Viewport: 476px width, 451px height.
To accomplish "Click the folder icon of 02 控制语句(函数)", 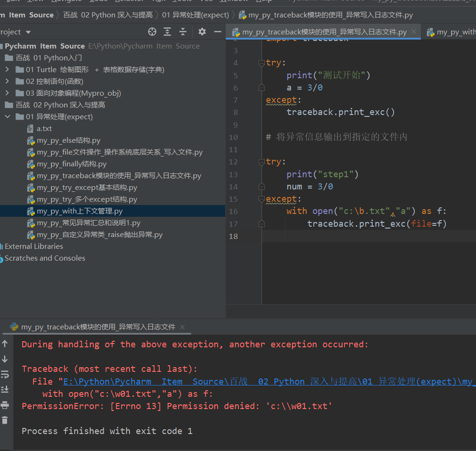I will tap(20, 82).
